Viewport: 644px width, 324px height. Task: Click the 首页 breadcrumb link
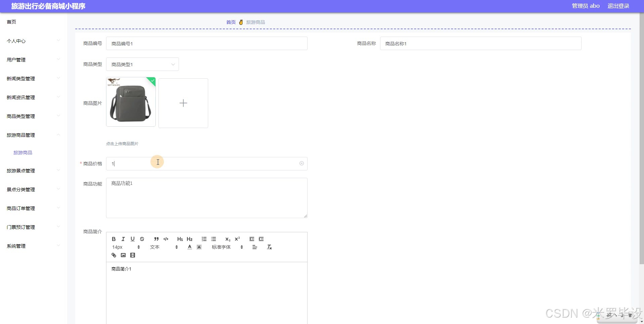tap(231, 22)
